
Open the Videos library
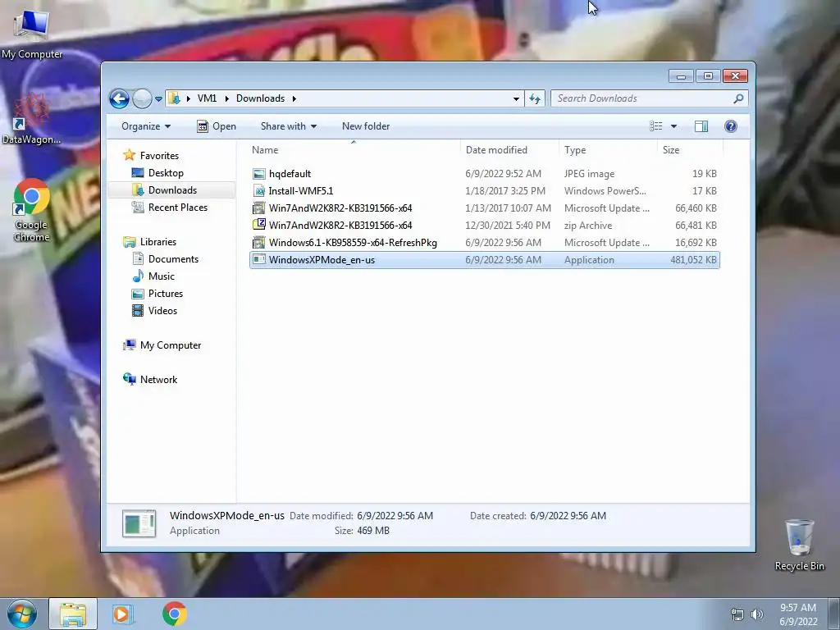[x=162, y=311]
